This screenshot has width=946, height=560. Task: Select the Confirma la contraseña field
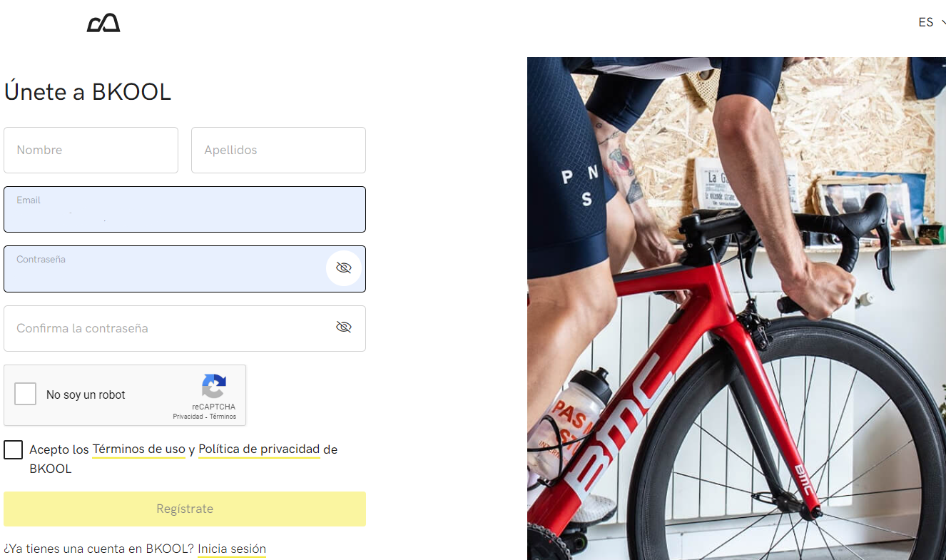[185, 328]
